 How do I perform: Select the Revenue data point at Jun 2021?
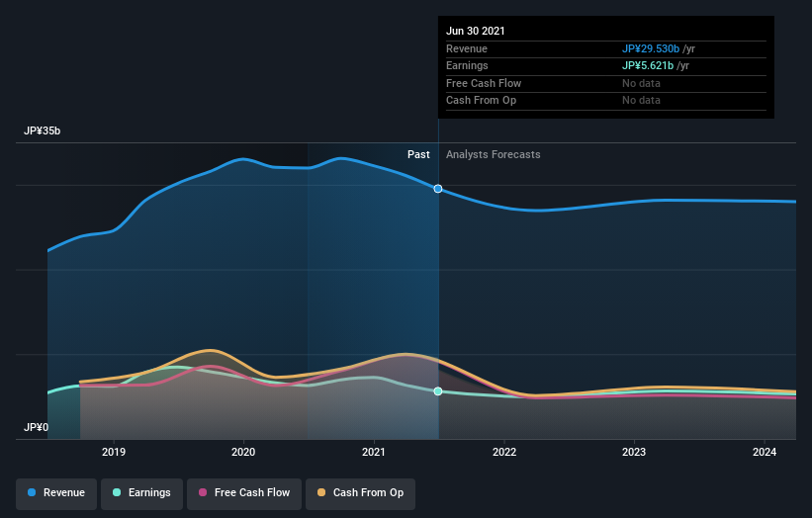[x=438, y=189]
